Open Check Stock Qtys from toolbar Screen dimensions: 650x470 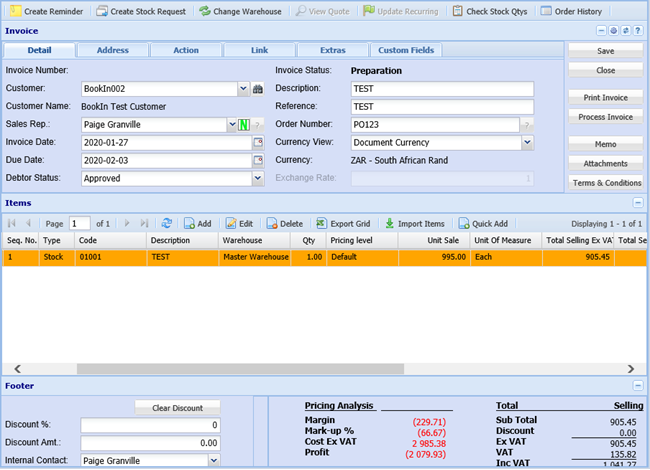point(490,11)
